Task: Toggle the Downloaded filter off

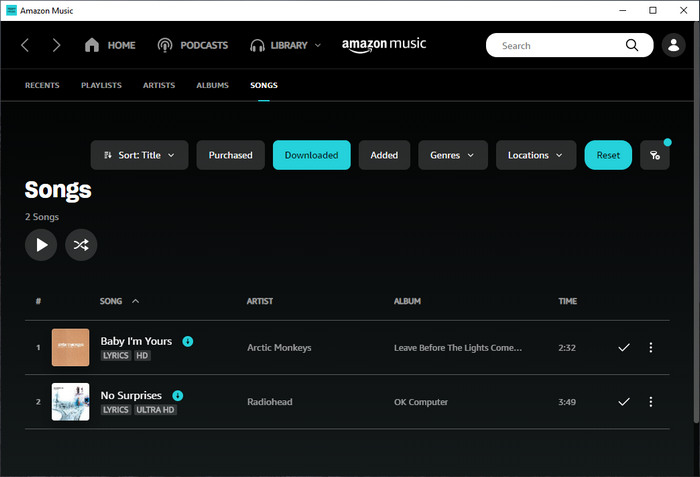Action: [312, 155]
